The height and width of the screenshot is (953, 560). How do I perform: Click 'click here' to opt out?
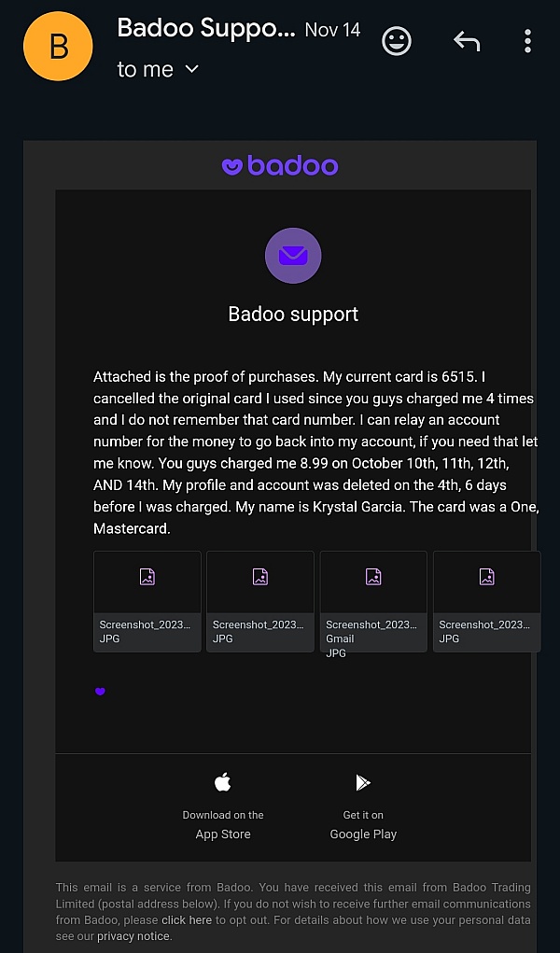[187, 920]
